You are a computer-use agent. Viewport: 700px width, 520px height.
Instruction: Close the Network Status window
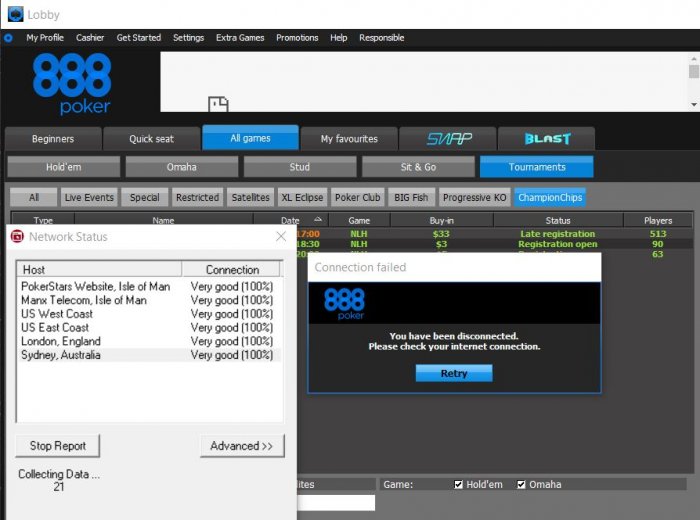click(281, 236)
